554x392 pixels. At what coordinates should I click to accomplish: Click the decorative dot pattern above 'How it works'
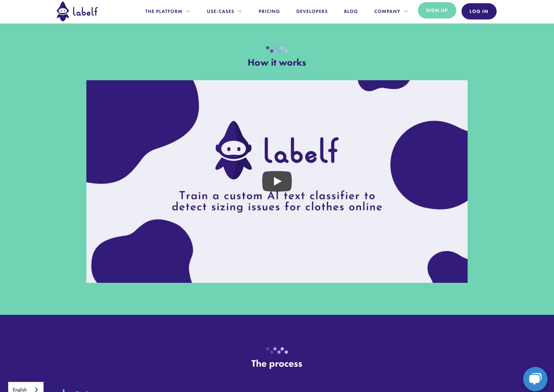277,49
